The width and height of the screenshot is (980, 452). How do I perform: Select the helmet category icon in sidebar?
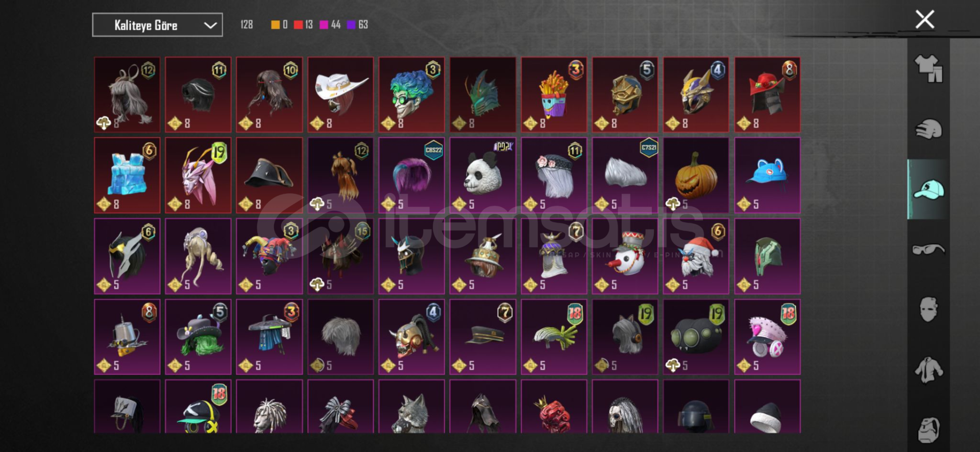(x=928, y=129)
